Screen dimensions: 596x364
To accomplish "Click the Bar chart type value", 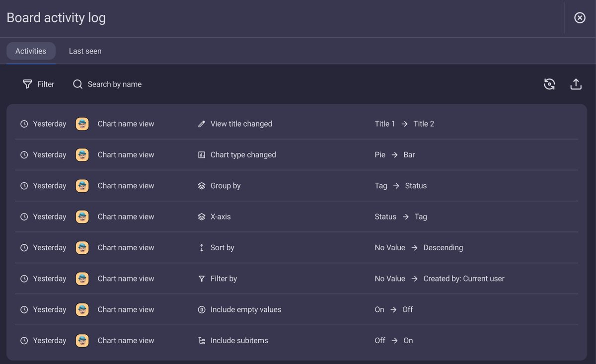I will (x=409, y=155).
